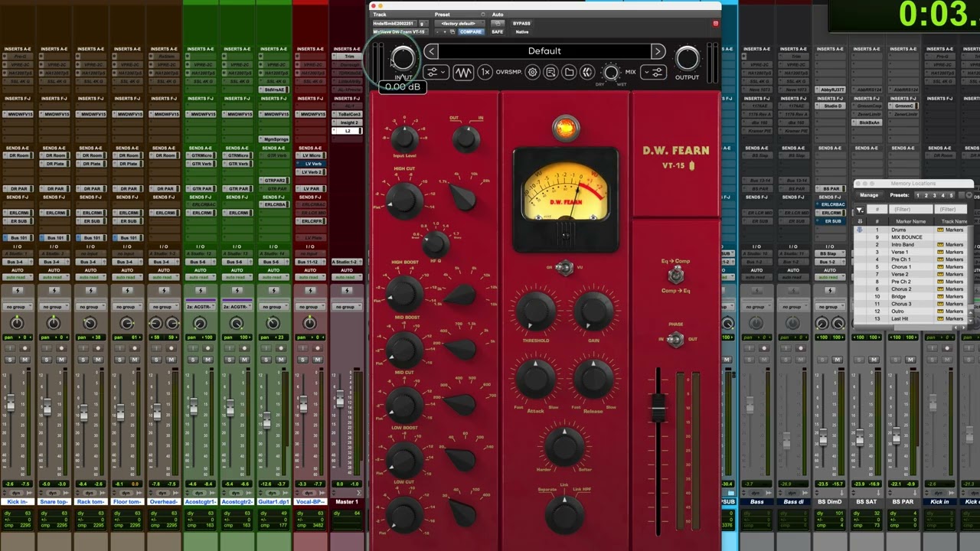Image resolution: width=980 pixels, height=551 pixels.
Task: Click the Markers icon in the Drums row
Action: point(941,230)
